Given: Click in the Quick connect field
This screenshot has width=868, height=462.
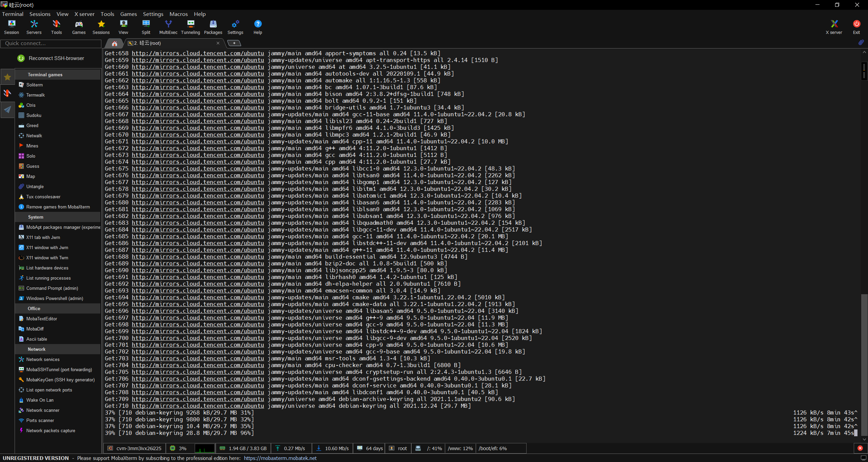Looking at the screenshot, I should [51, 43].
